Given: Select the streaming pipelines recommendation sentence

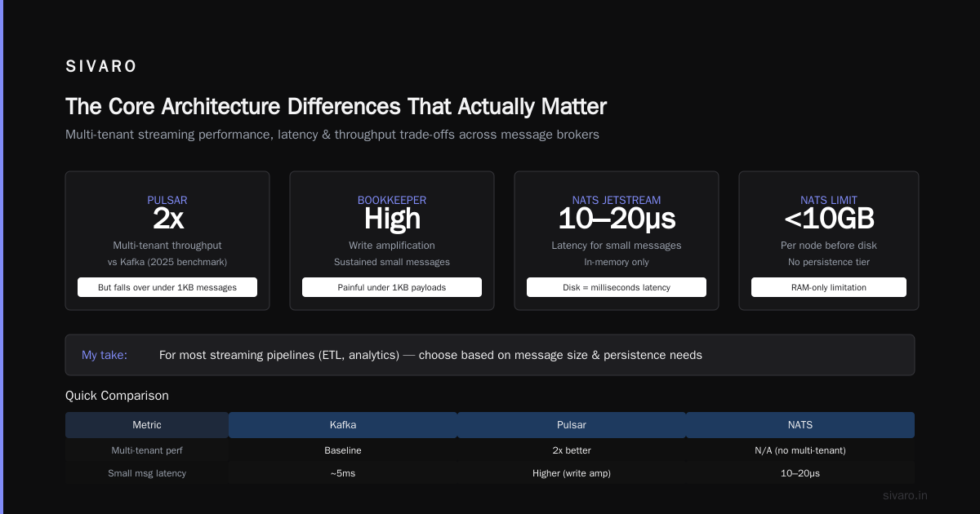Looking at the screenshot, I should click(x=430, y=355).
